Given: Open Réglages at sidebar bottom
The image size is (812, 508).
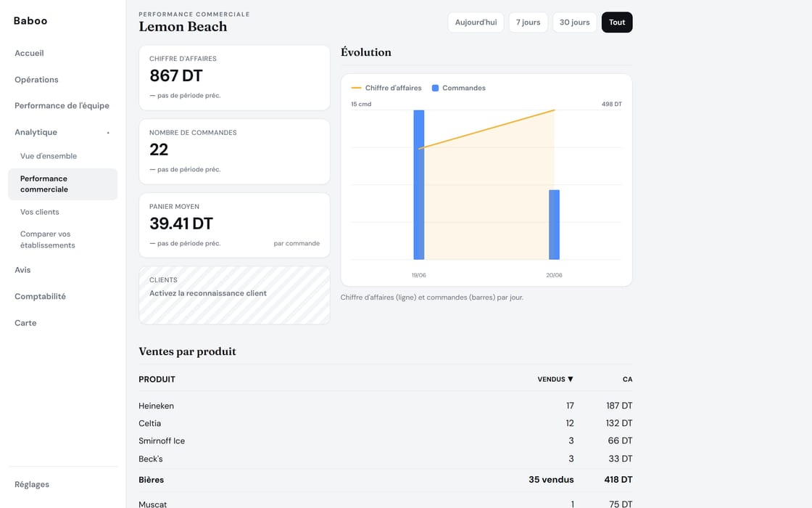Looking at the screenshot, I should coord(32,484).
